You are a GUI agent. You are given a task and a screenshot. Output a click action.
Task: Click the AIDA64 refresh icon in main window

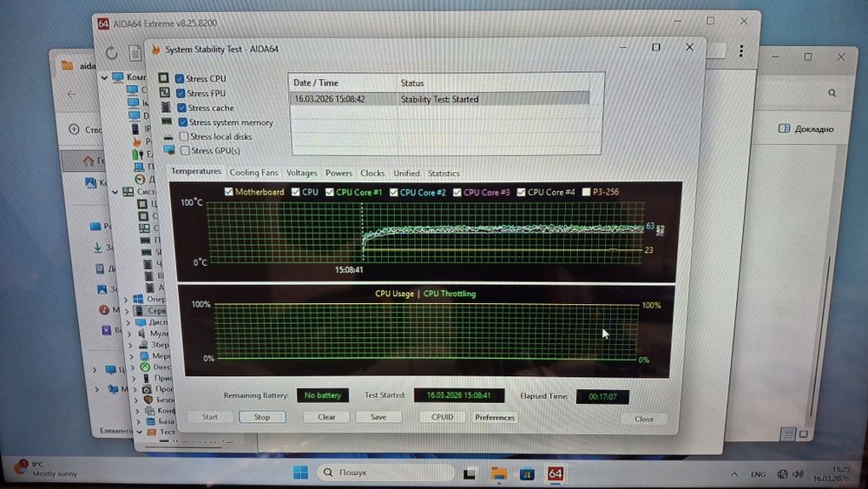[x=112, y=53]
